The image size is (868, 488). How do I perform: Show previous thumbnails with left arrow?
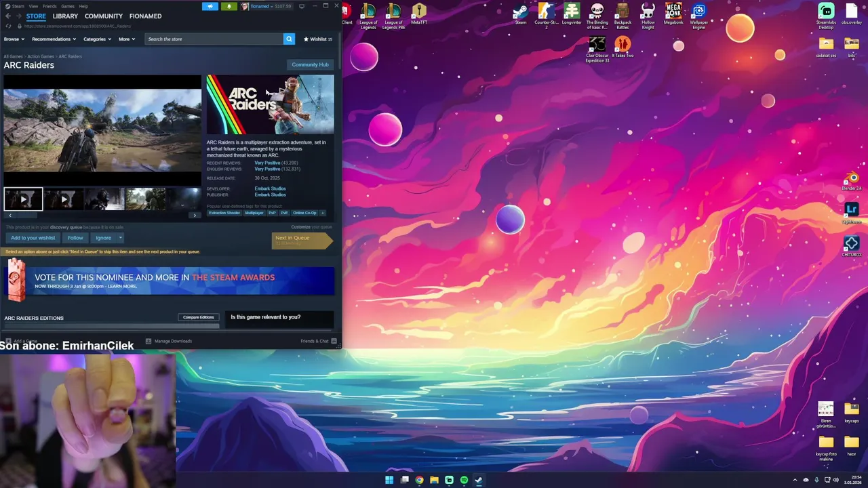9,215
